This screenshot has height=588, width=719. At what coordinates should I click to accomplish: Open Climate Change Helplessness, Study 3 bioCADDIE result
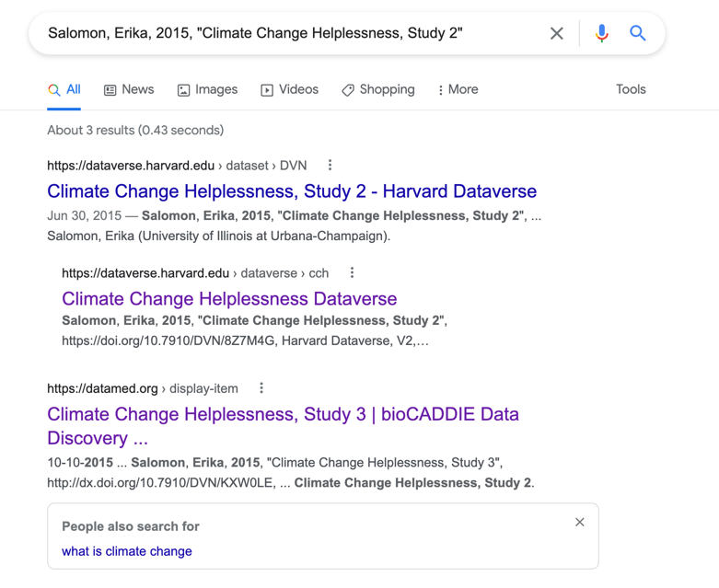283,426
